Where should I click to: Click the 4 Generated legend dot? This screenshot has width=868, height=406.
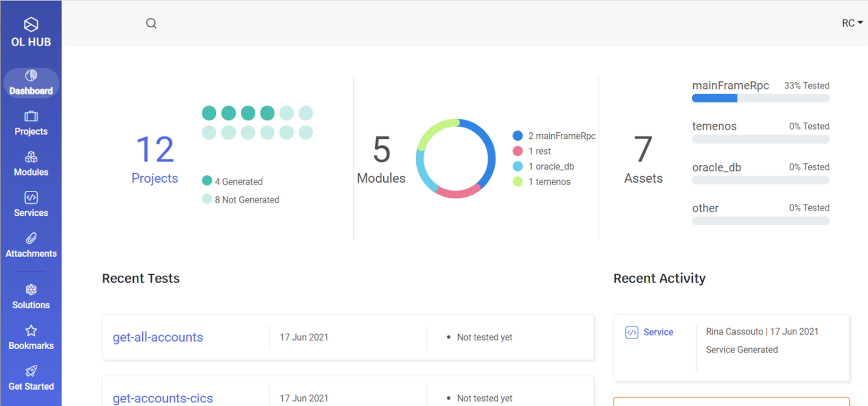click(207, 181)
